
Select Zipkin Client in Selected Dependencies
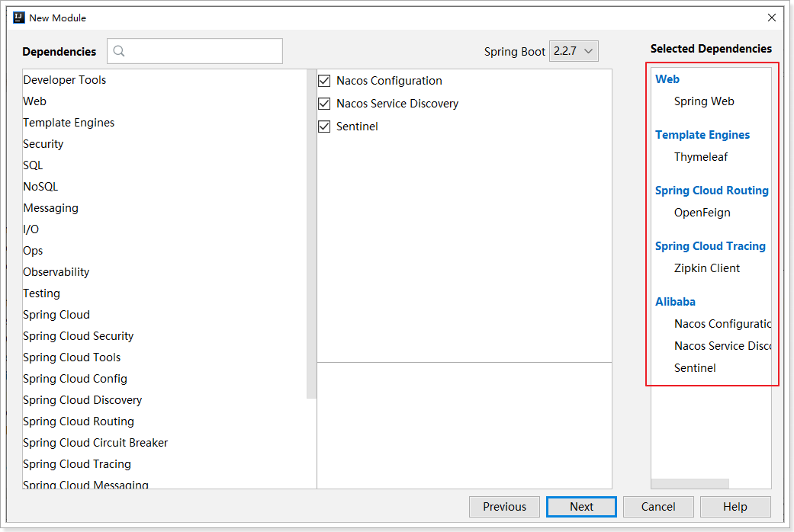click(706, 268)
